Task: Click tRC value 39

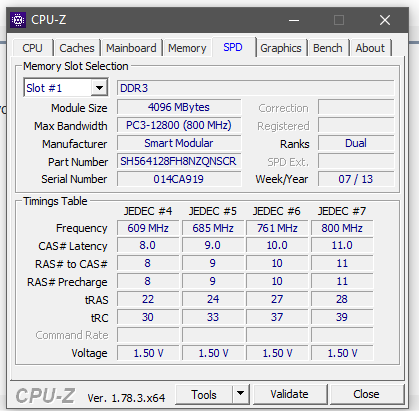Action: tap(342, 317)
